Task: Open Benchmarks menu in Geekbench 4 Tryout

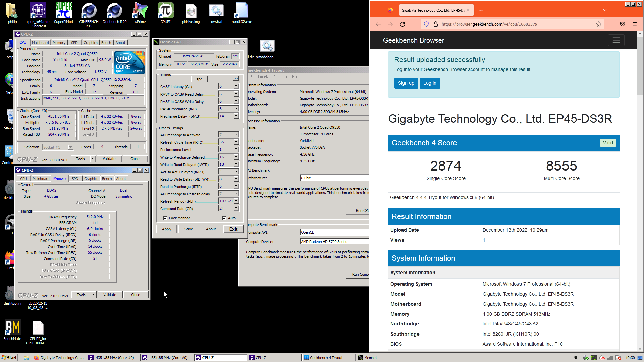Action: (260, 77)
